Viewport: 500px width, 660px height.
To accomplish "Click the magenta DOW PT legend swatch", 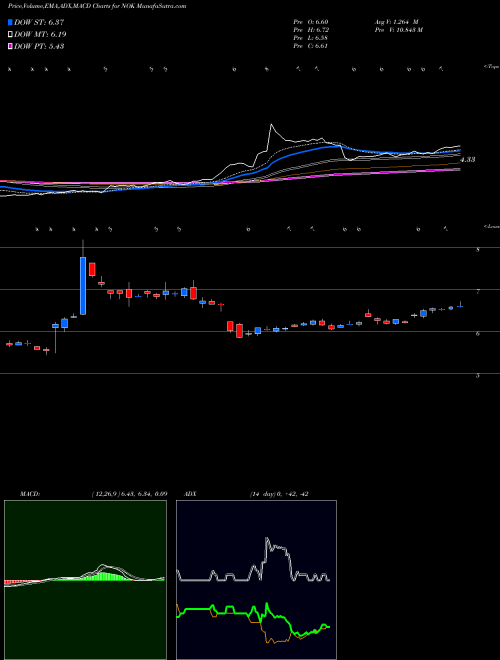I will (10, 46).
